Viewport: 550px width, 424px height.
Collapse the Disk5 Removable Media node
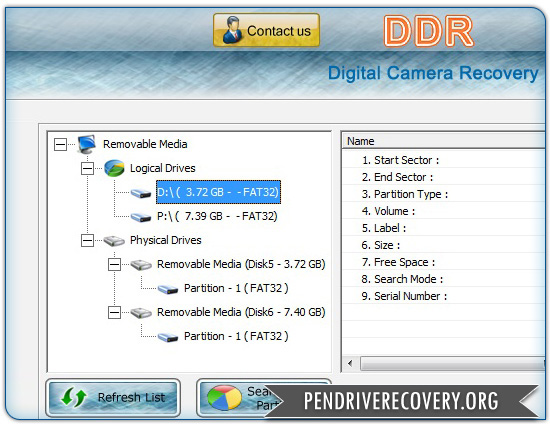point(114,264)
